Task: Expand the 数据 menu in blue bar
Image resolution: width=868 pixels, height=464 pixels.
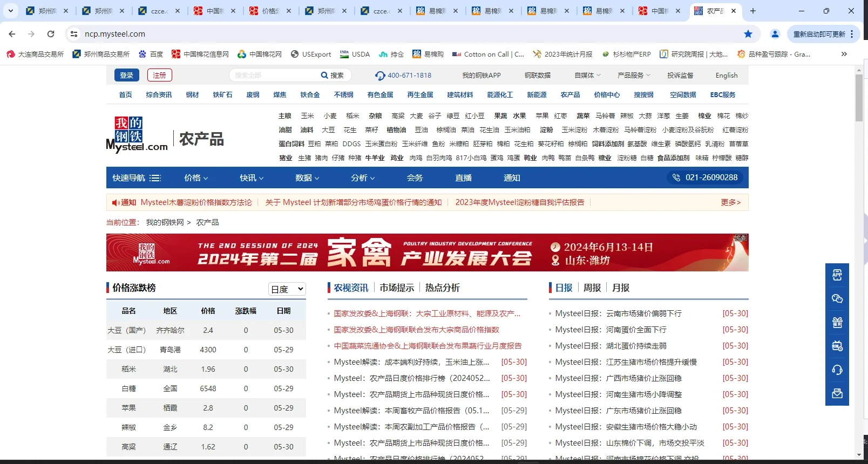Action: (x=307, y=178)
